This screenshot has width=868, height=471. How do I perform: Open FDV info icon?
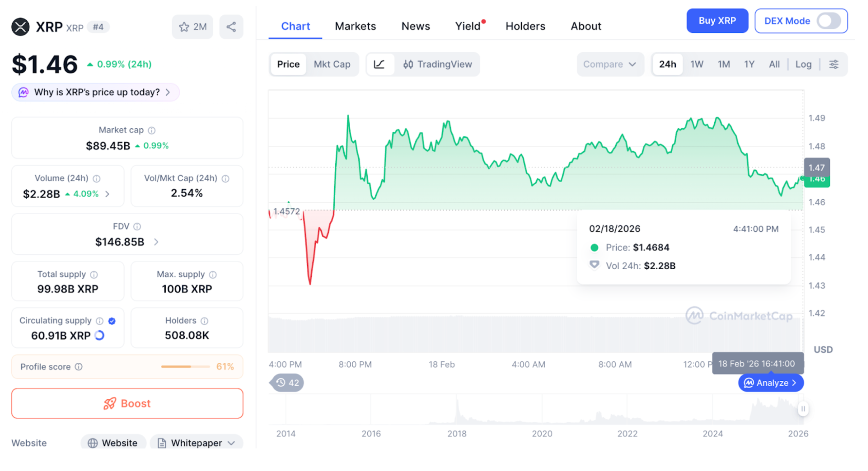[x=137, y=226]
